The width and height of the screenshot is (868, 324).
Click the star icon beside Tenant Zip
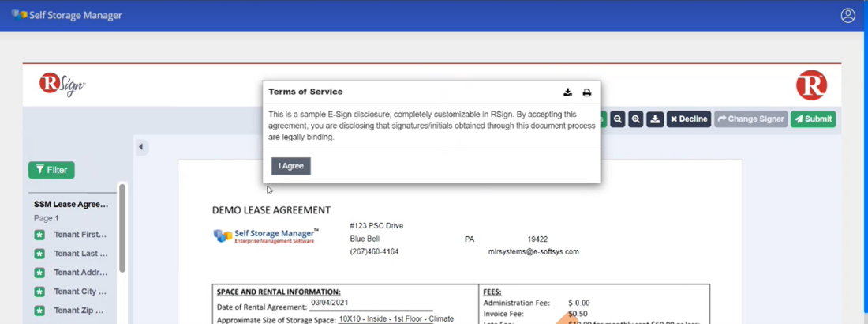coord(39,310)
